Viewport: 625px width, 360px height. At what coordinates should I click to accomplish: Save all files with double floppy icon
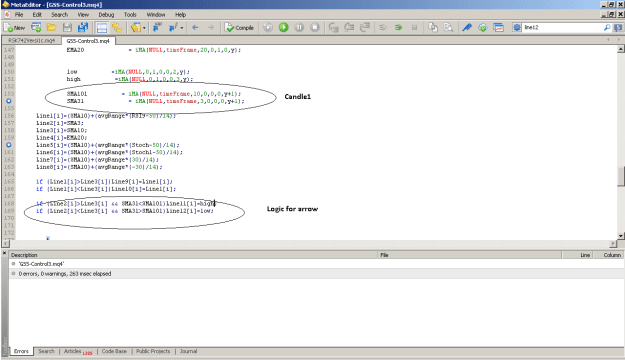[x=83, y=28]
